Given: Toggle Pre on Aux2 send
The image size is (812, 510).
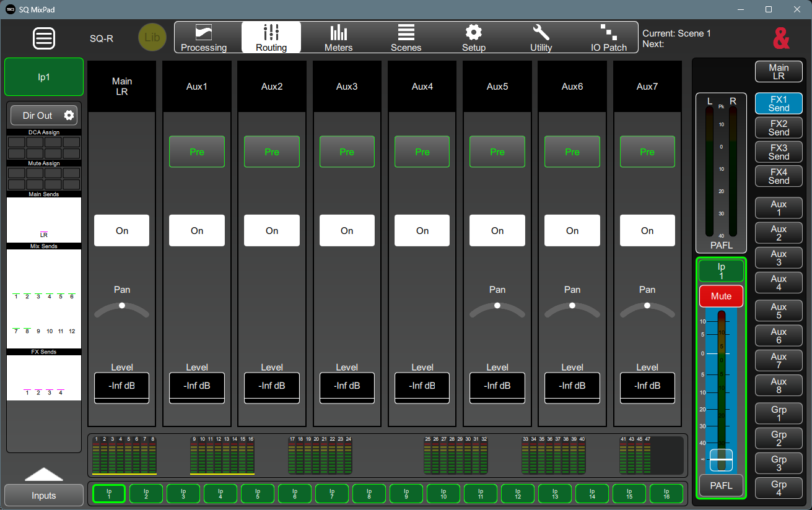Looking at the screenshot, I should 272,152.
